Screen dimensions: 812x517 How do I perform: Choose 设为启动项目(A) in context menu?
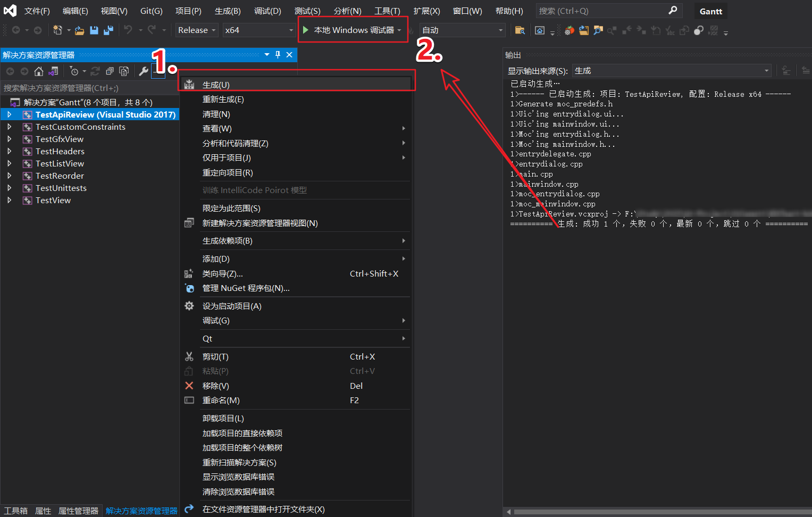pos(296,306)
